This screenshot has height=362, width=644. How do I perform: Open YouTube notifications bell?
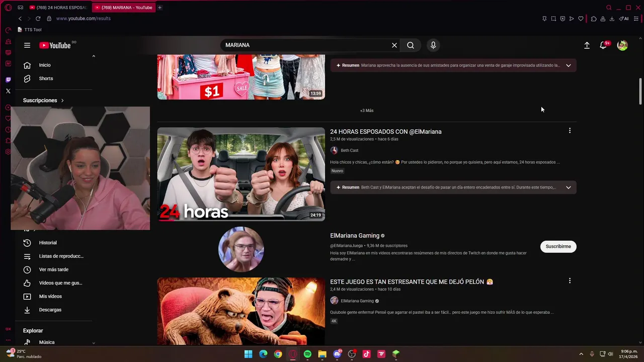point(603,45)
